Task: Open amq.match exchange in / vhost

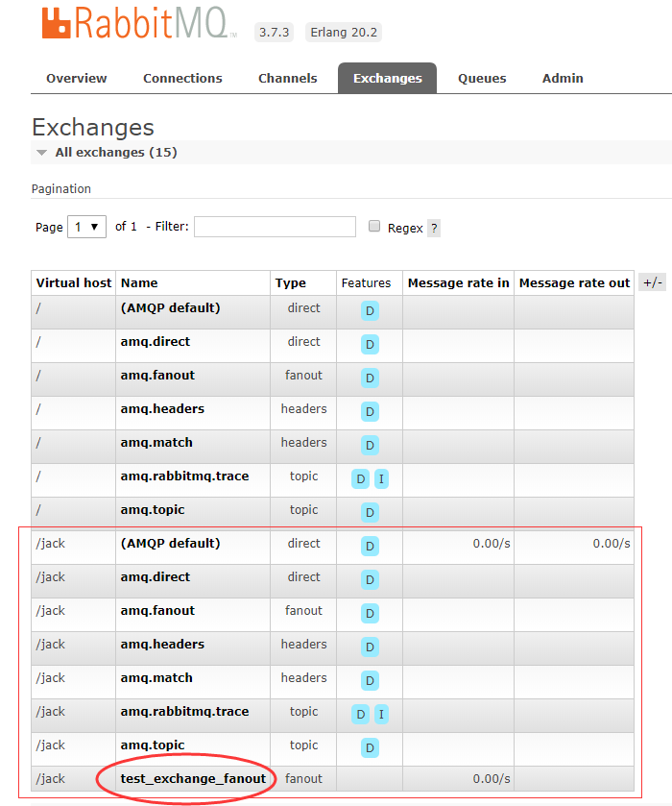Action: pos(156,443)
